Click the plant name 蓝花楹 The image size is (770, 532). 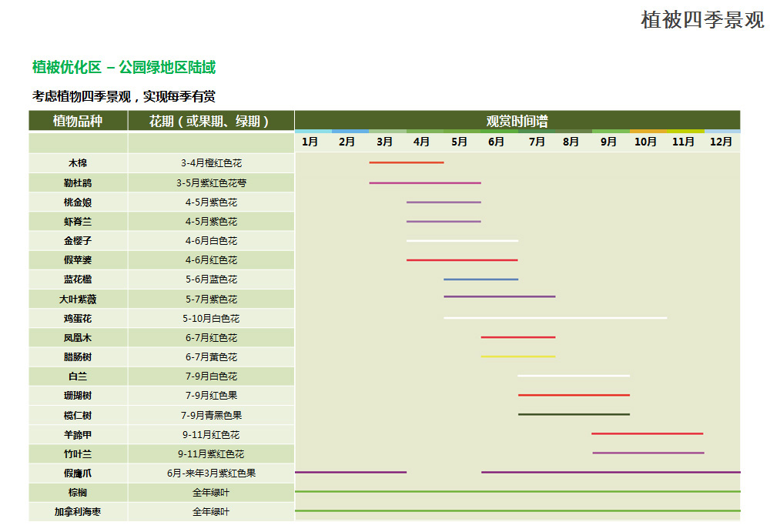tap(78, 279)
